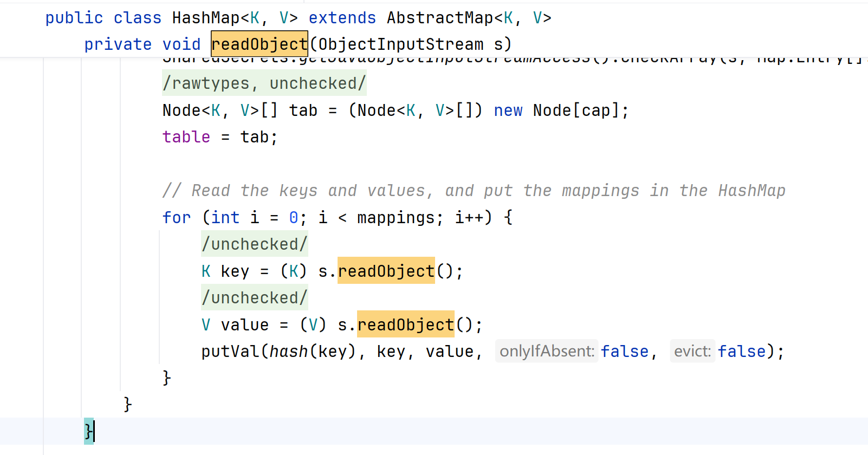Click variable 'value' in 'V value =' declaration
The image size is (868, 455).
click(245, 324)
